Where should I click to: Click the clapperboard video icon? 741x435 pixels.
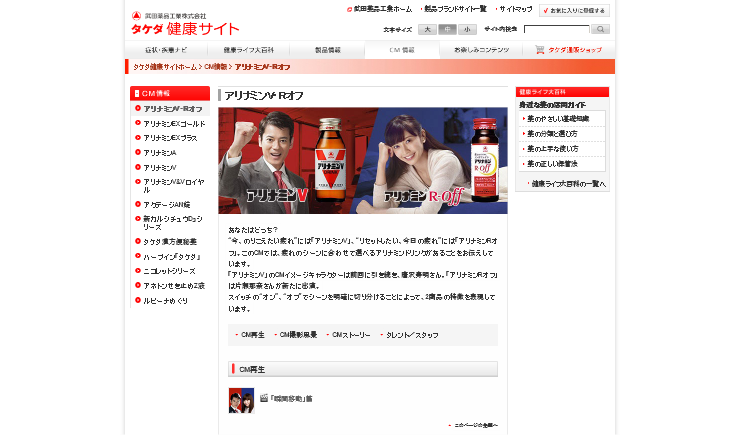(264, 398)
